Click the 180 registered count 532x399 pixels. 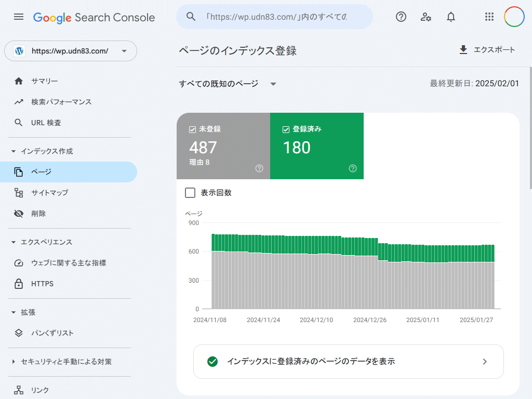(x=297, y=148)
